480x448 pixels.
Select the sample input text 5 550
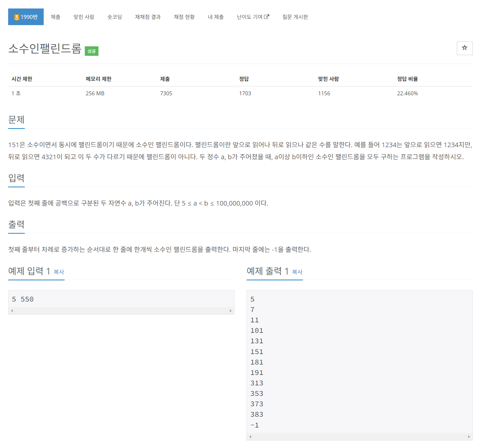coord(23,299)
